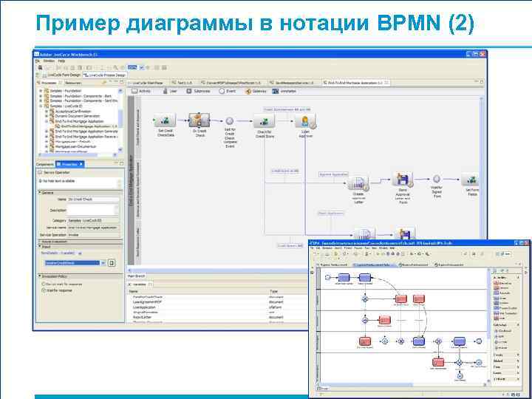The image size is (532, 399).
Task: Pick the Event tool in diagram toolbar
Action: tap(228, 92)
